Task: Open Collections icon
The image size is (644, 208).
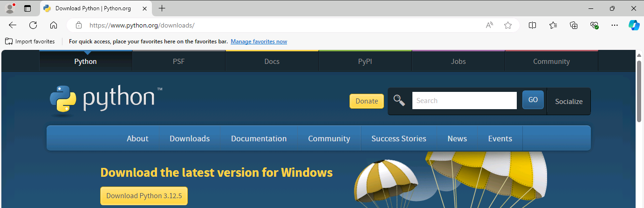Action: 574,25
